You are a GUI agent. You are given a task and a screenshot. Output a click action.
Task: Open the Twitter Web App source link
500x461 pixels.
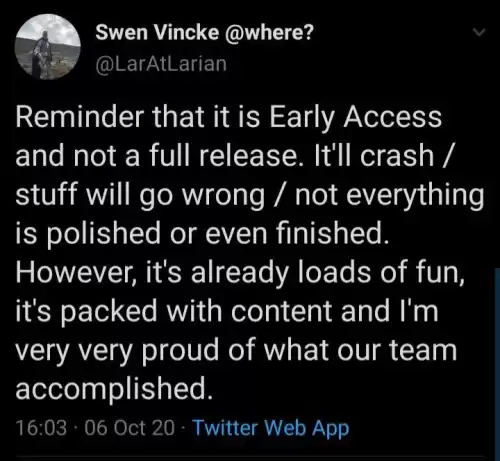click(x=271, y=428)
